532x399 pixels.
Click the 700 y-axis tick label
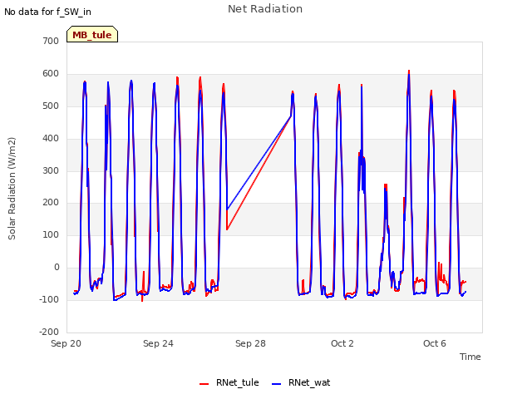51,41
